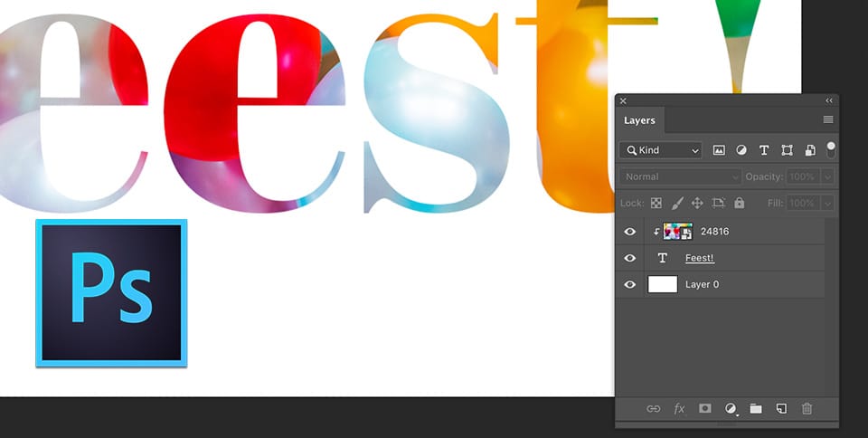Close the Layers panel

tap(623, 100)
